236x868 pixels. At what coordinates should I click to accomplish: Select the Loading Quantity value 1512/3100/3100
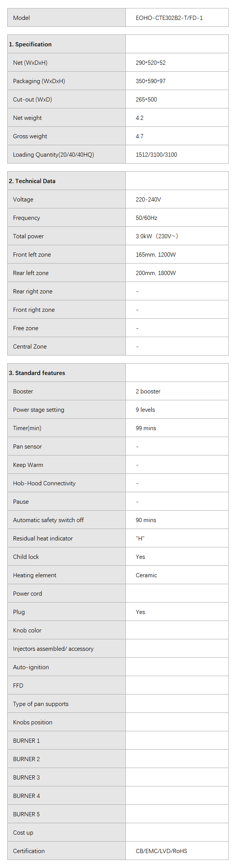156,155
